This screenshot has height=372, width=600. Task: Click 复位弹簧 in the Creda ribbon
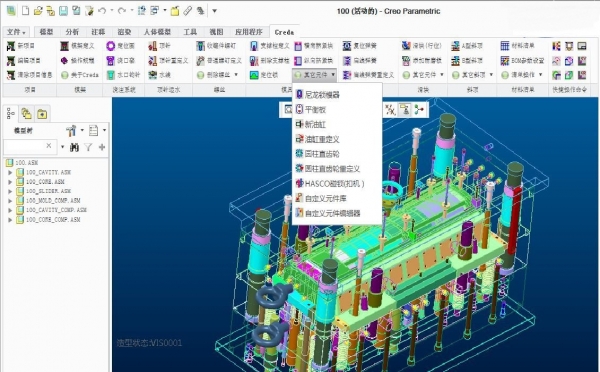(360, 46)
